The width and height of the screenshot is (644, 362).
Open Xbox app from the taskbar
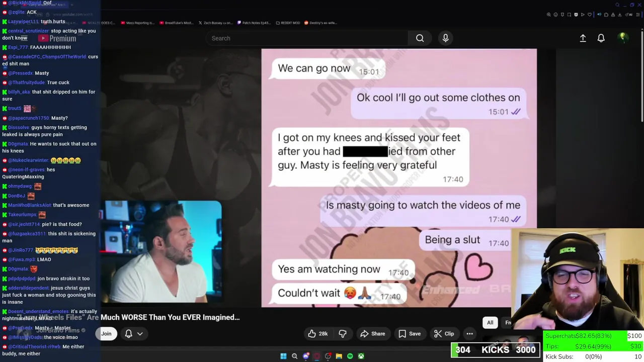pyautogui.click(x=361, y=356)
